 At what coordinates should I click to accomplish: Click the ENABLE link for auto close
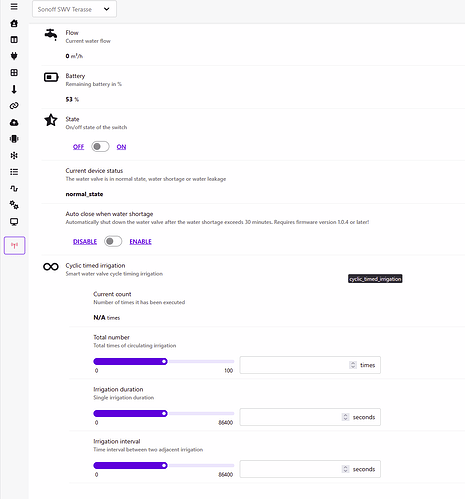tap(140, 241)
